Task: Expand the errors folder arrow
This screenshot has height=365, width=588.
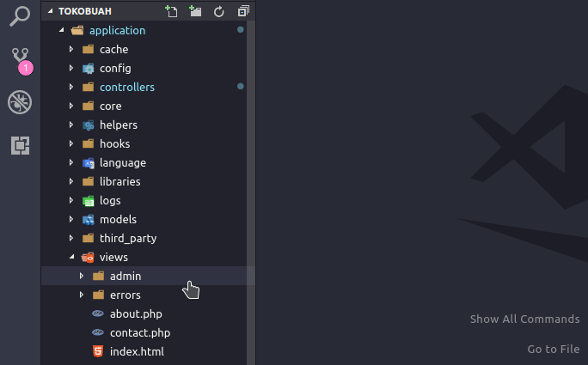Action: (x=82, y=295)
